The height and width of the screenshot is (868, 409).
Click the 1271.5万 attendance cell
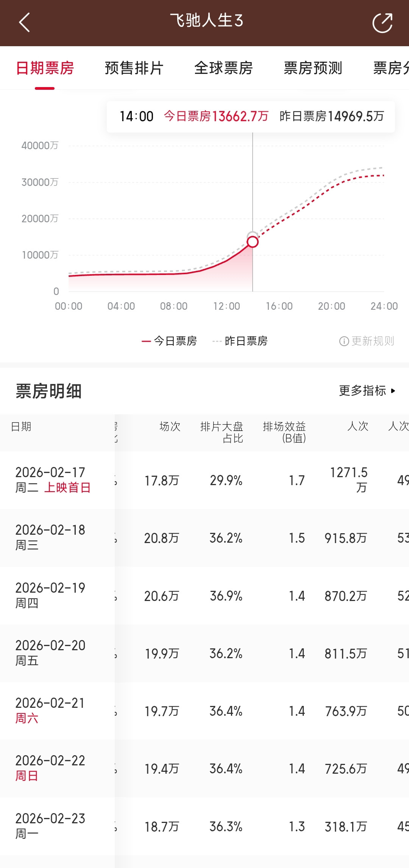(x=349, y=480)
